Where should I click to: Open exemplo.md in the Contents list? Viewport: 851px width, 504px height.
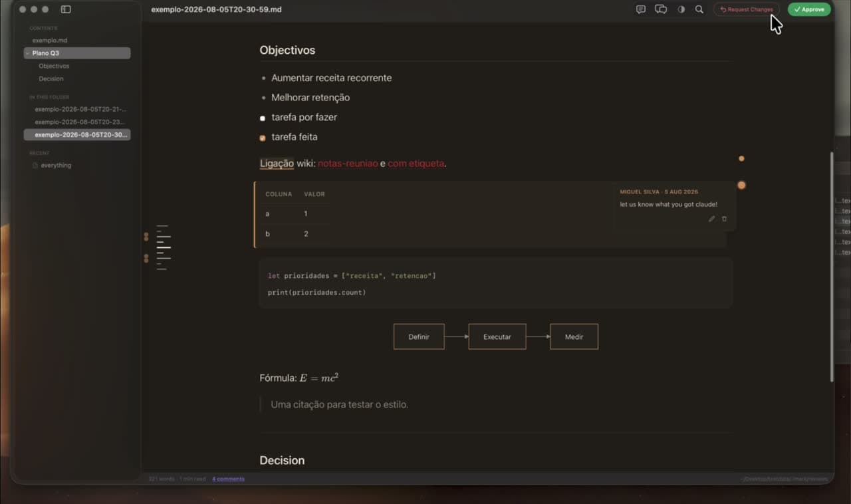(50, 41)
